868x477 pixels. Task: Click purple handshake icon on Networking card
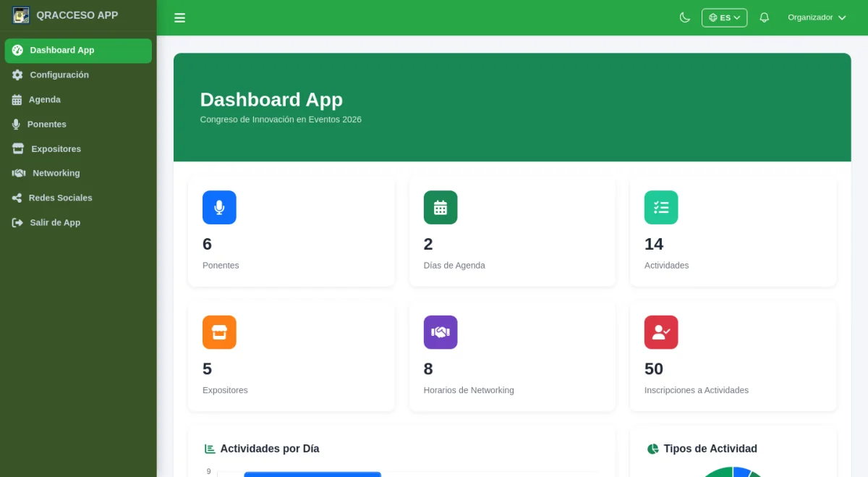point(441,332)
